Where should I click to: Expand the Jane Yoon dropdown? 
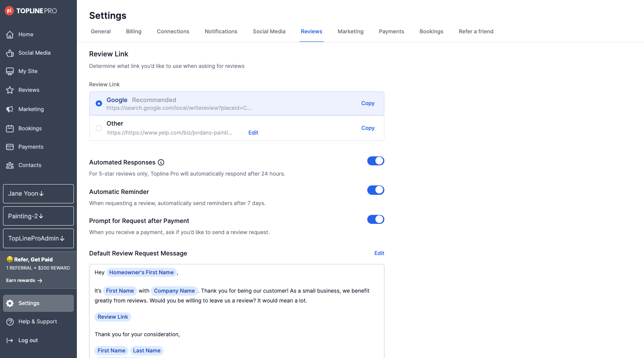click(x=38, y=194)
